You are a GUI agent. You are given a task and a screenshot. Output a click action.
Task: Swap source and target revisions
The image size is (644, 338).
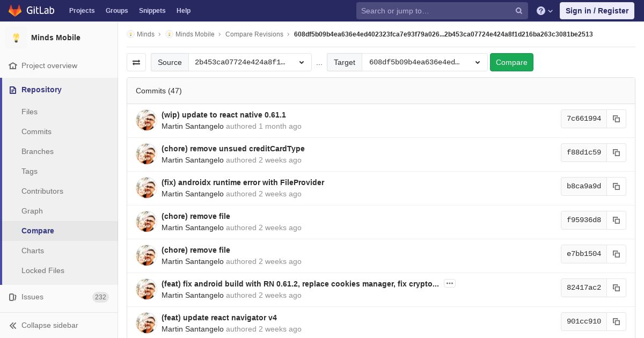click(x=136, y=62)
